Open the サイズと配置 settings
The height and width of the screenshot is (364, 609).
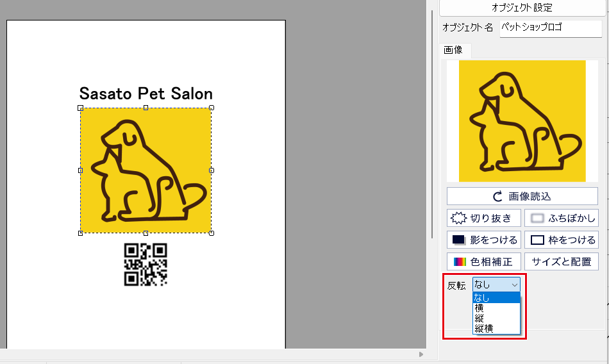pos(561,261)
